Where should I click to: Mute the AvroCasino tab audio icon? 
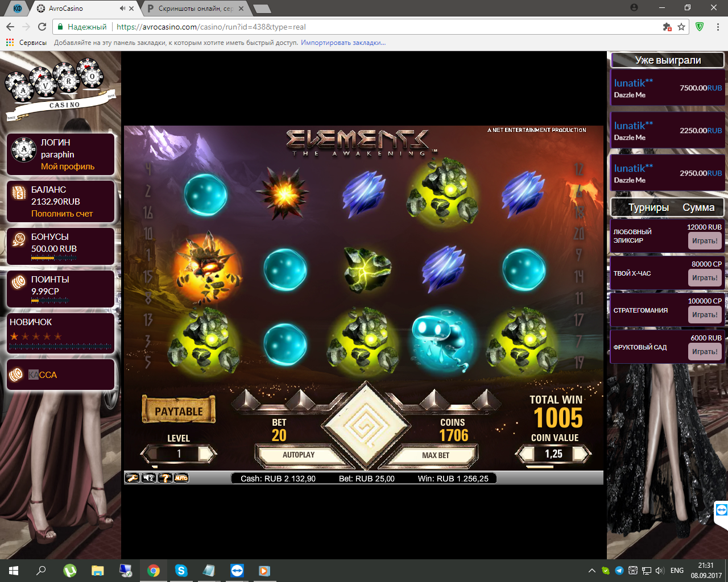[123, 9]
